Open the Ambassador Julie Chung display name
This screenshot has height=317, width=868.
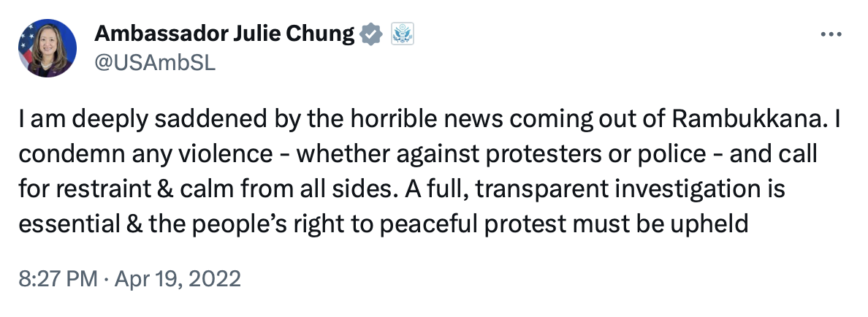[x=224, y=34]
